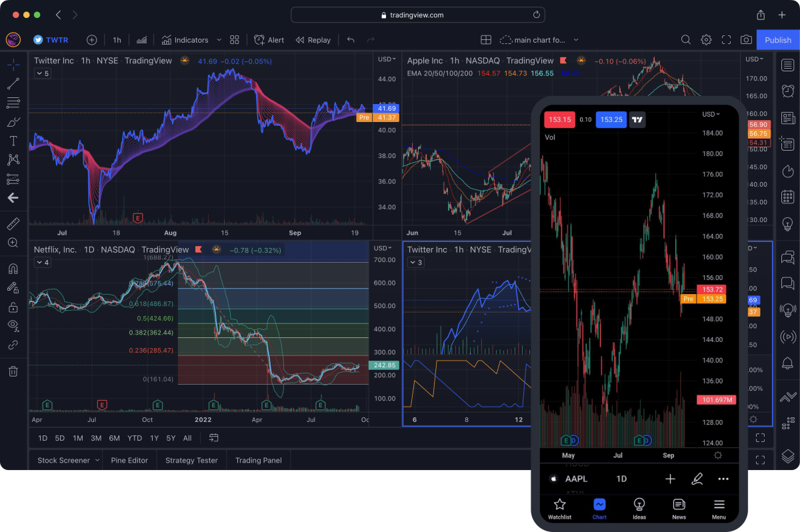The height and width of the screenshot is (532, 800).
Task: Open the zoom-in tool
Action: coord(13,243)
